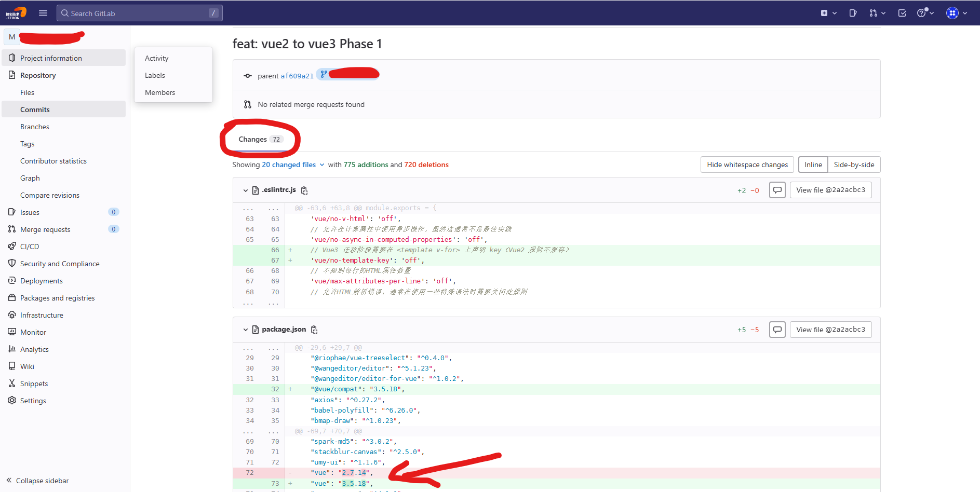The width and height of the screenshot is (980, 492).
Task: Open parent commit af609a21
Action: click(x=297, y=76)
